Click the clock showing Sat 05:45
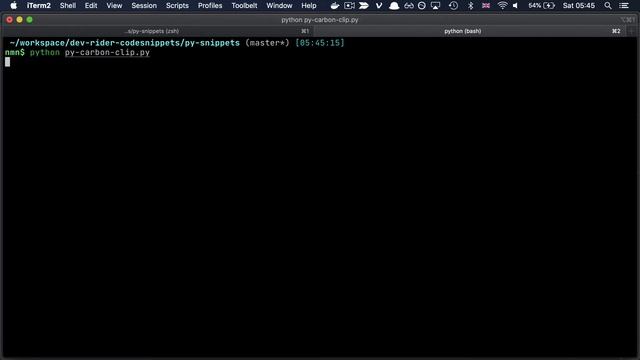 (x=578, y=6)
